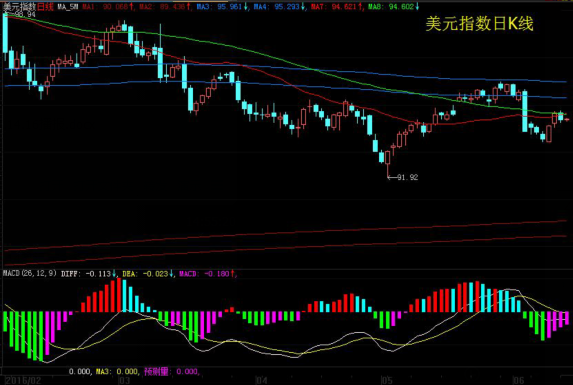573x385 pixels.
Task: Click the DEA value down arrow
Action: click(171, 274)
